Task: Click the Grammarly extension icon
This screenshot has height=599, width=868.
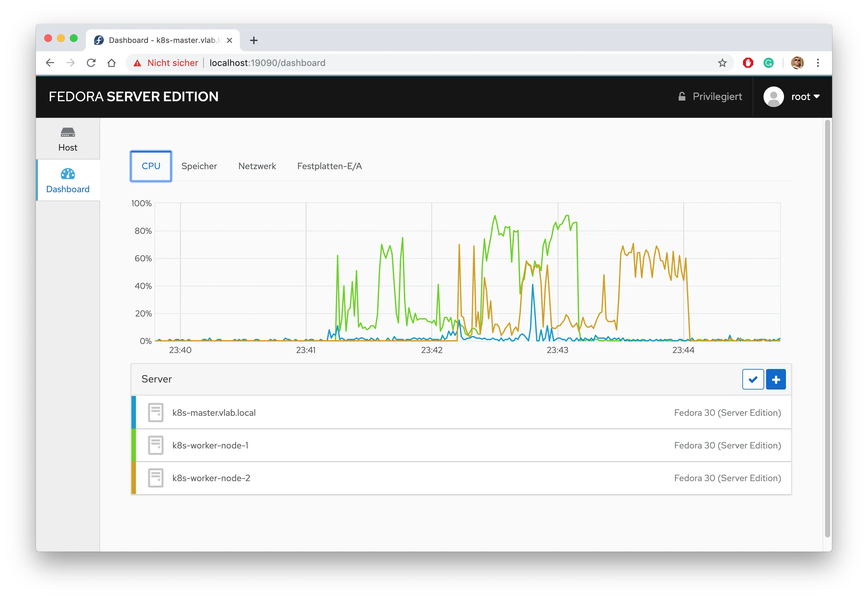Action: point(768,63)
